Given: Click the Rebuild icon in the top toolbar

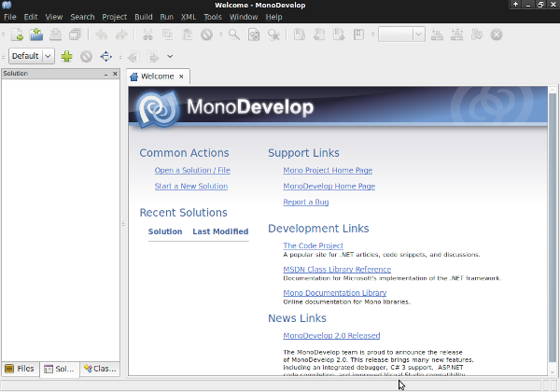Looking at the screenshot, I should 456,35.
